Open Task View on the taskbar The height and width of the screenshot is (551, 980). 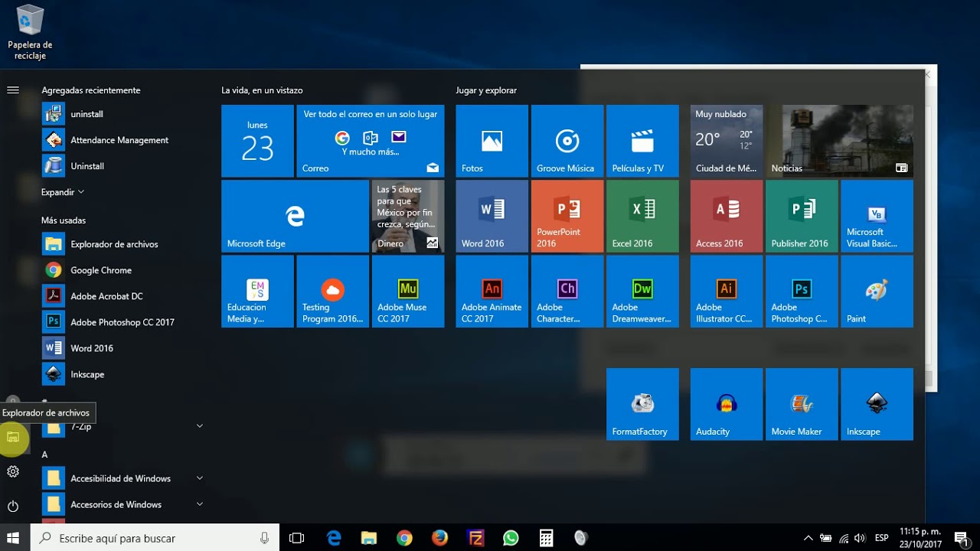click(x=297, y=538)
